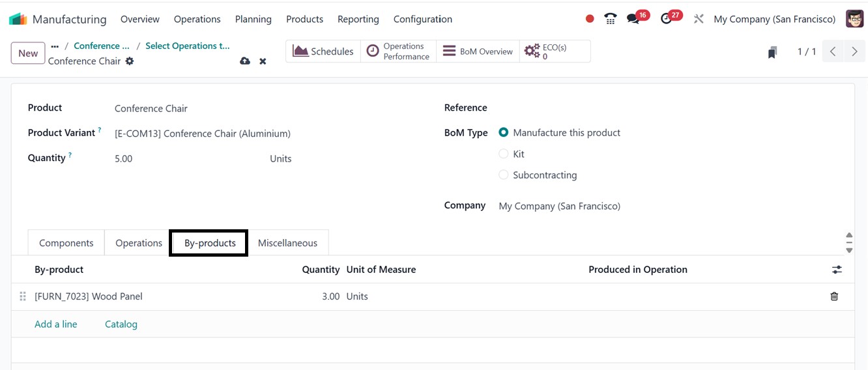This screenshot has width=868, height=370.
Task: Delete the Wood Panel by-product line
Action: point(834,296)
